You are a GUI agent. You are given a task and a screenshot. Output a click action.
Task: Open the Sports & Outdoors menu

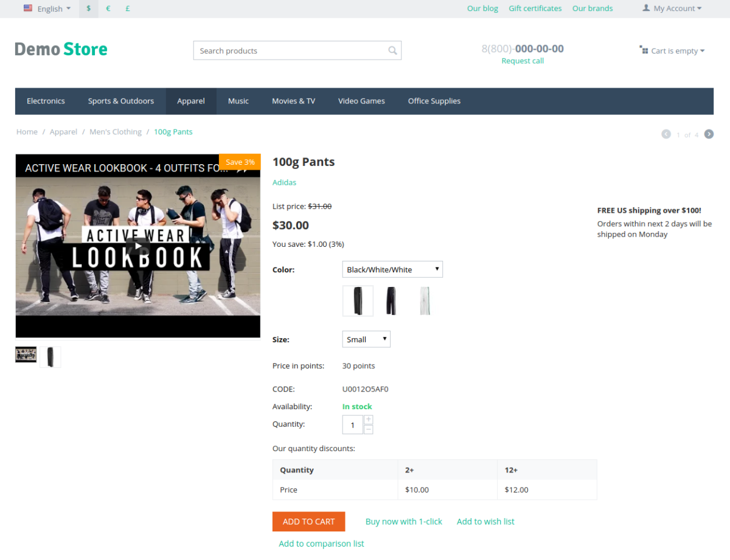coord(121,101)
